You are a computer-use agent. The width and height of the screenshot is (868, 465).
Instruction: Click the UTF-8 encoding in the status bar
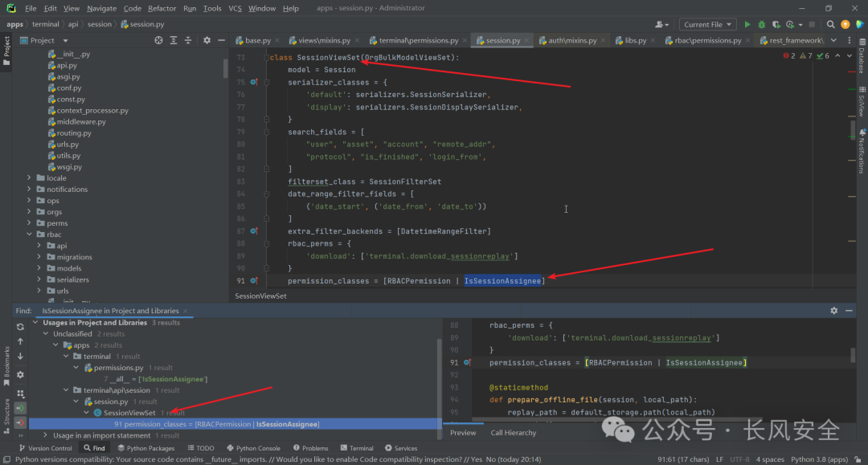[x=739, y=459]
